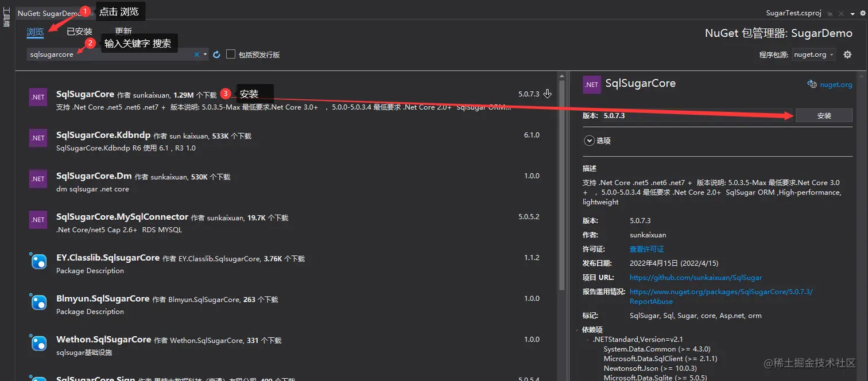Open the tab overflow dropdown arrow
The width and height of the screenshot is (868, 381).
[x=852, y=13]
